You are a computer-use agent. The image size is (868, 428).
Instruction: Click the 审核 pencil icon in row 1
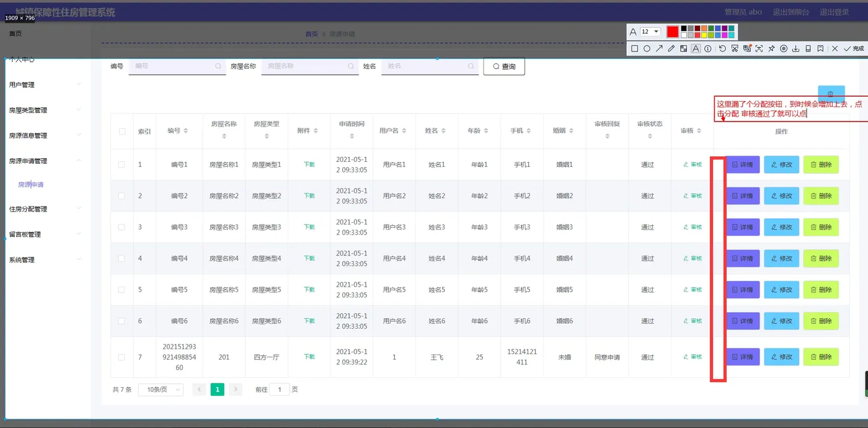click(686, 164)
